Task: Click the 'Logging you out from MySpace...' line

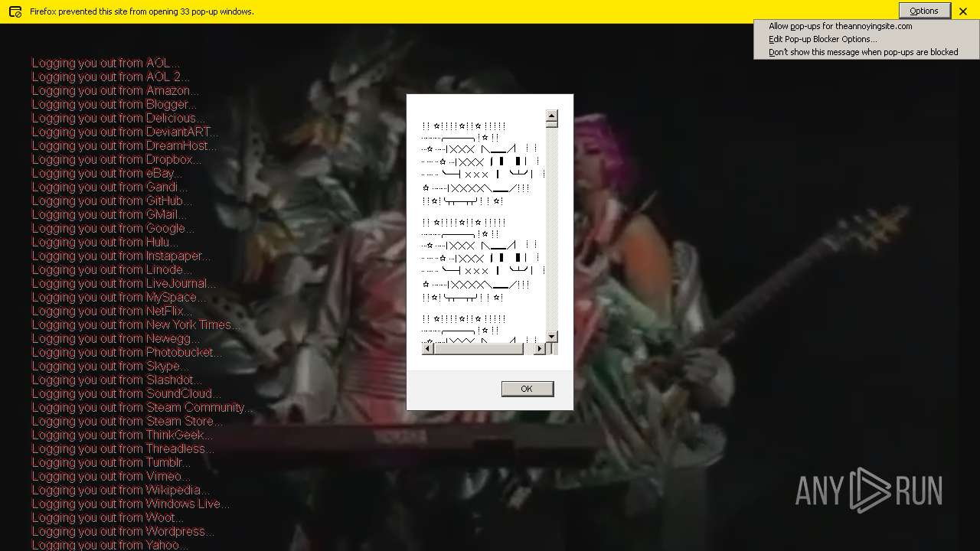Action: coord(119,297)
